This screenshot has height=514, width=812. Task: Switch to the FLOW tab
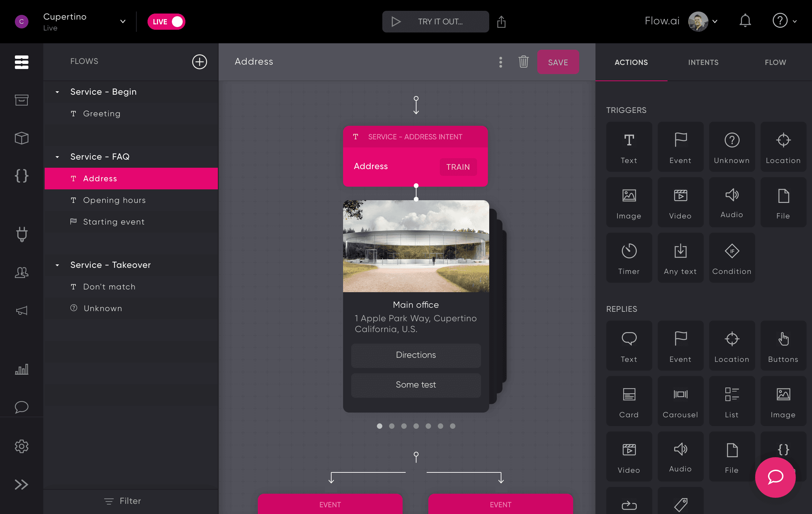775,62
